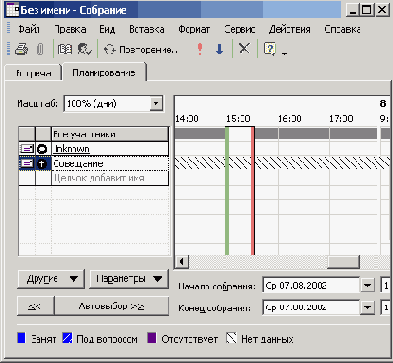
Task: Click the Автовыбор >> button
Action: [x=111, y=306]
